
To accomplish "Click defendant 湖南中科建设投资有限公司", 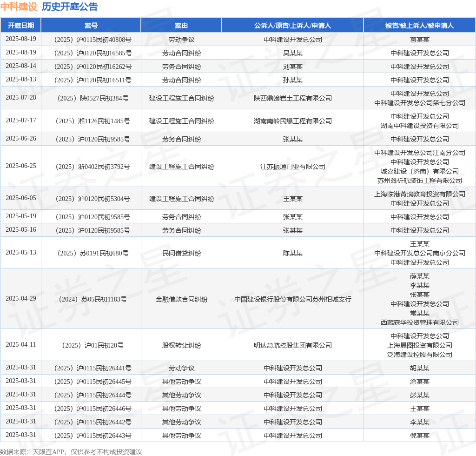I will pyautogui.click(x=420, y=126).
